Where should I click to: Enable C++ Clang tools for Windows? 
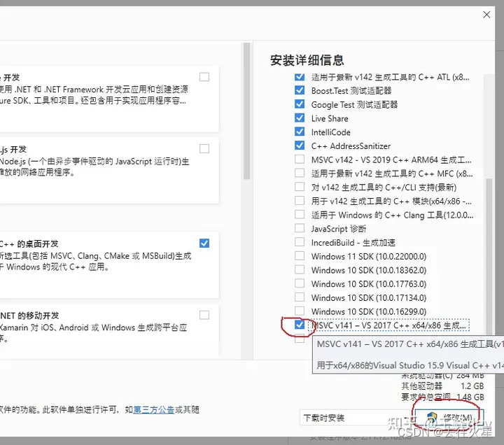point(300,214)
